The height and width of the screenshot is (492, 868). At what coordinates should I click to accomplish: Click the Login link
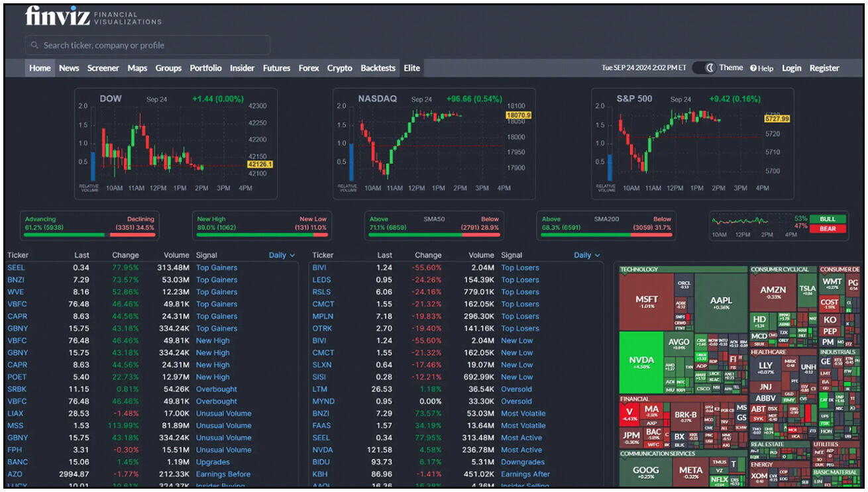click(791, 68)
